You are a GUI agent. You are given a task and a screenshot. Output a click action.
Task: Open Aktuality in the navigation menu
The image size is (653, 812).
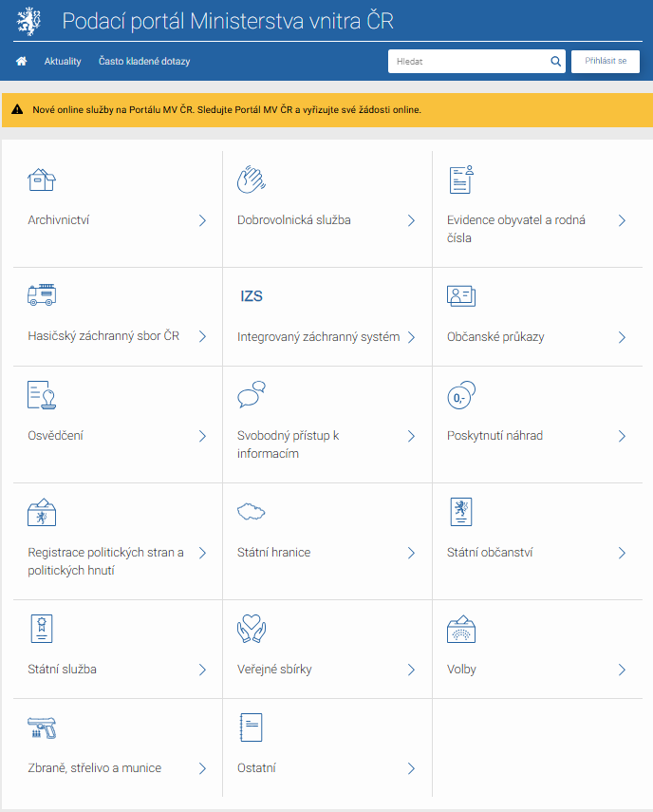click(x=63, y=62)
